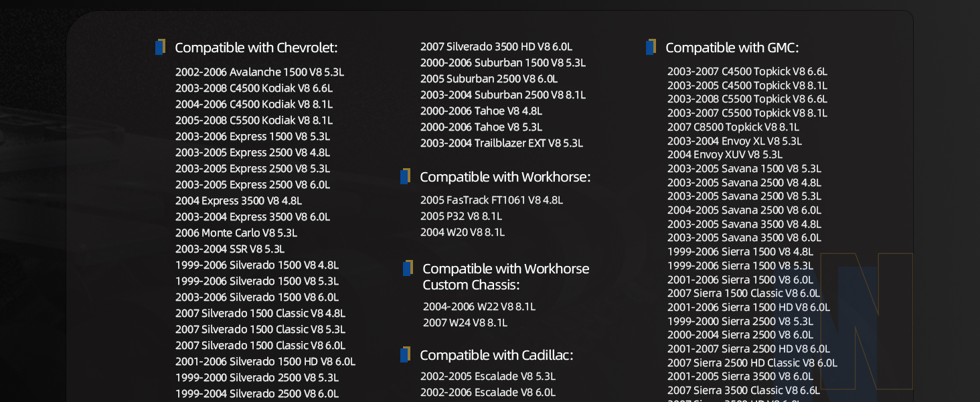Click 2007 Silverado 1500 Classic V8 6.0L
The width and height of the screenshot is (980, 402).
coord(260,345)
